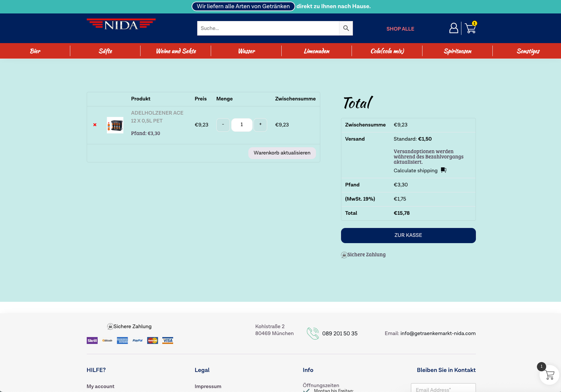
Task: Click the phone number 089 201 50 35
Action: click(x=340, y=333)
